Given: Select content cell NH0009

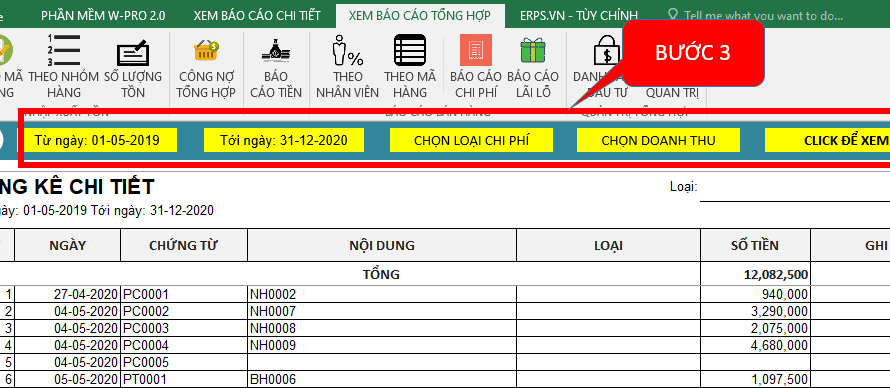Looking at the screenshot, I should pos(381,345).
